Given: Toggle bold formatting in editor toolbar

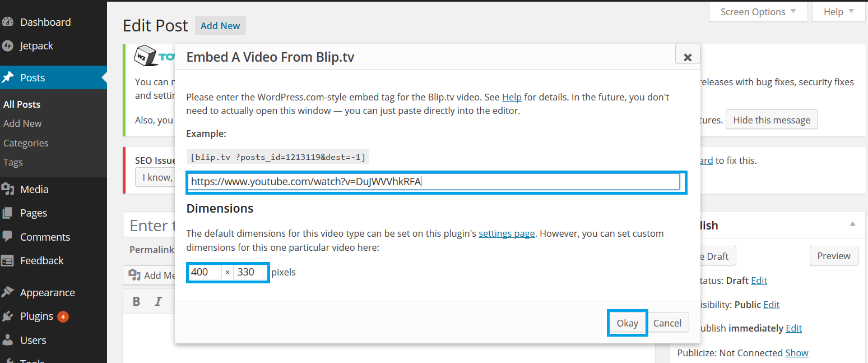Looking at the screenshot, I should [136, 301].
